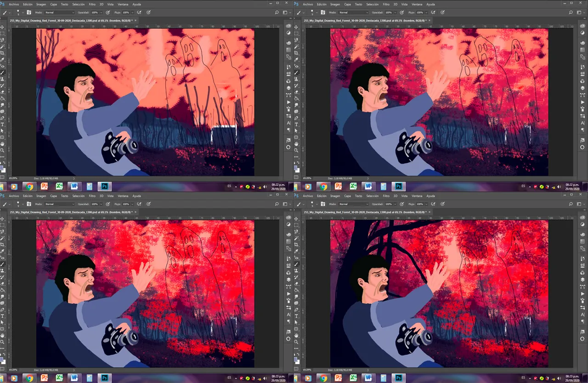Open Excel from the top-right taskbar
588x383 pixels.
(x=353, y=187)
